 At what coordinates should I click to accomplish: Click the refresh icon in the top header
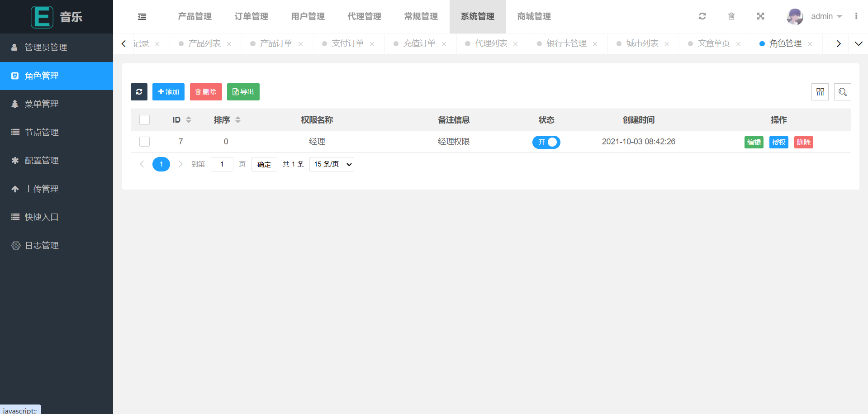tap(702, 16)
